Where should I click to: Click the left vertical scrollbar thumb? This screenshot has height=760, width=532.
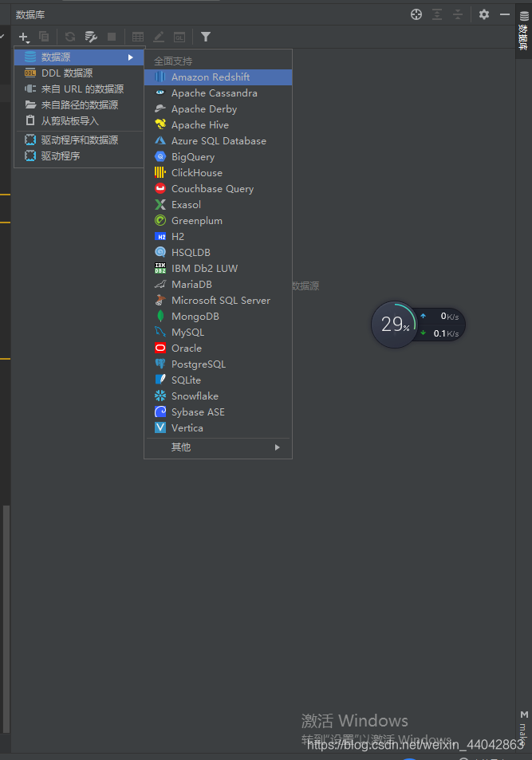click(6, 620)
